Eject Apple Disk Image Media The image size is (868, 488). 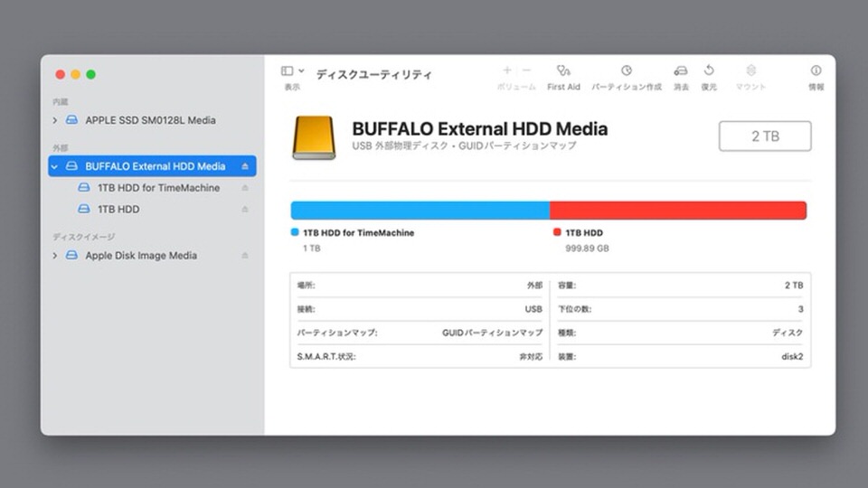point(245,256)
